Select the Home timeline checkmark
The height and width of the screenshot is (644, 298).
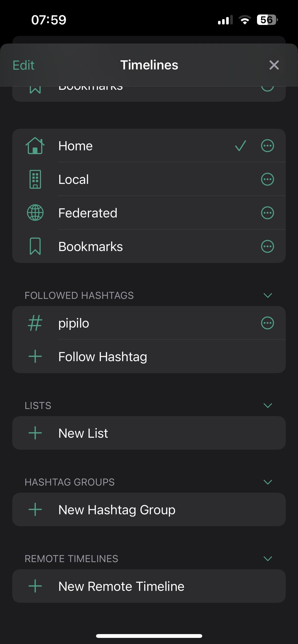click(240, 146)
